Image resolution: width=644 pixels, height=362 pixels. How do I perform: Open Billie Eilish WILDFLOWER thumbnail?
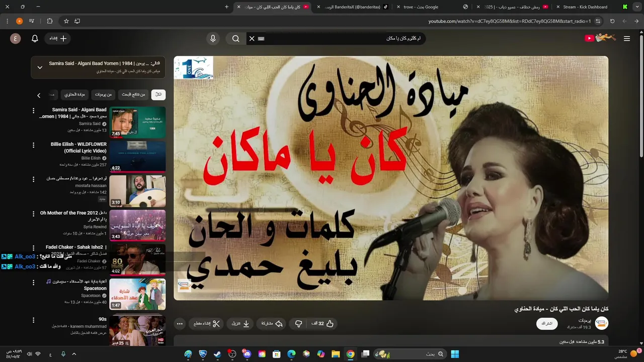137,156
